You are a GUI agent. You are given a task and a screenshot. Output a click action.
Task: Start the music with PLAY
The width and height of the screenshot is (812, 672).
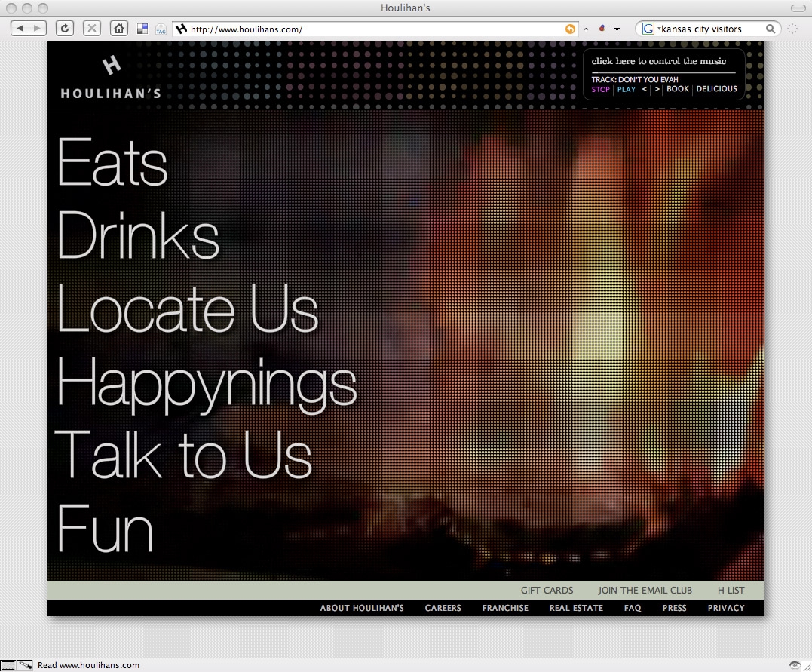pos(626,89)
